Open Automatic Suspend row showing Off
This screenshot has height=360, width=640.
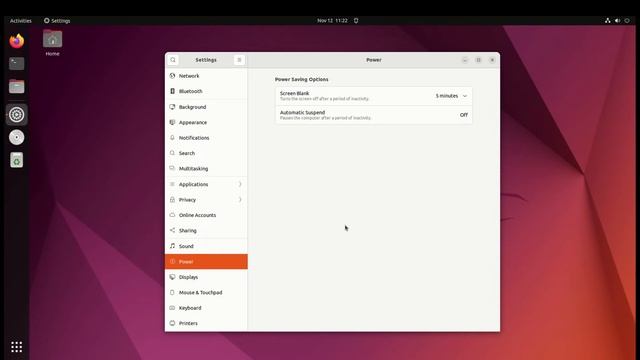[x=374, y=115]
